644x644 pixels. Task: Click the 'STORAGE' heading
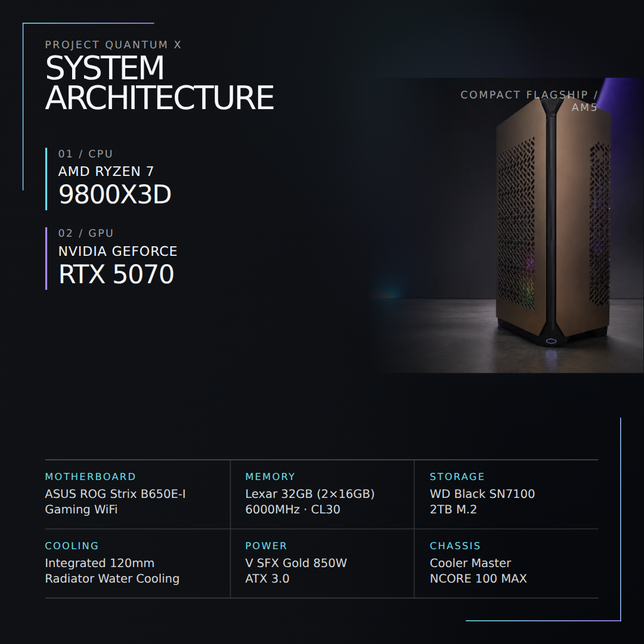click(x=457, y=476)
